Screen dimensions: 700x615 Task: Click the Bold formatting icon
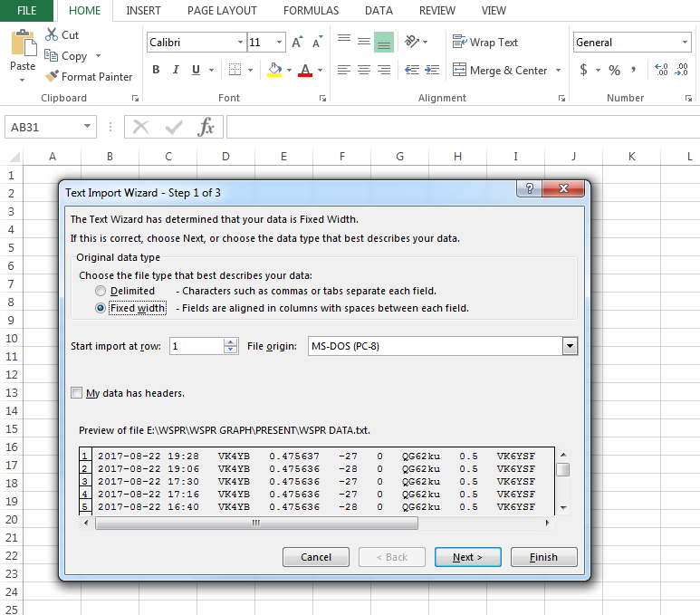[x=156, y=70]
